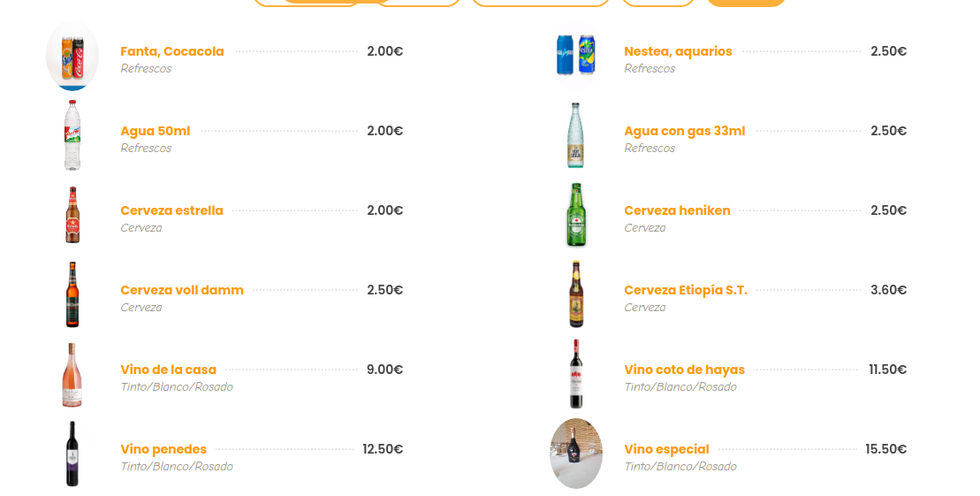Select the Cerveza estrella bottle image
The image size is (980, 496).
[x=72, y=214]
